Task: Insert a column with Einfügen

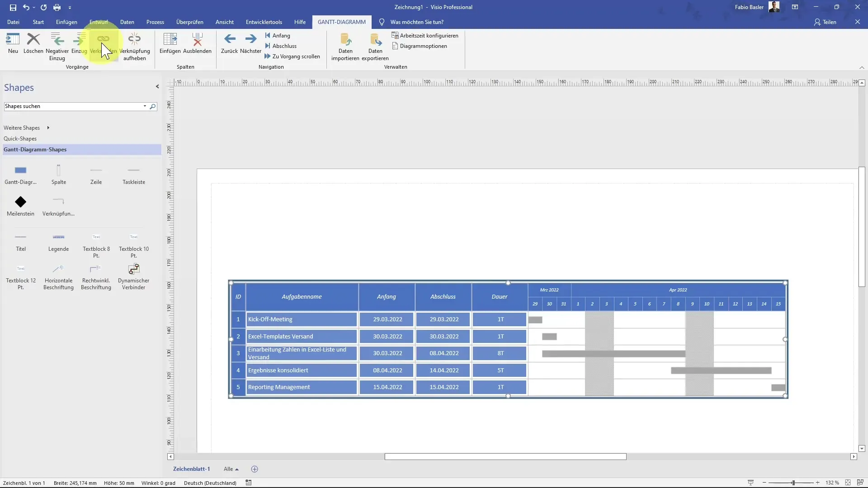Action: pyautogui.click(x=170, y=43)
